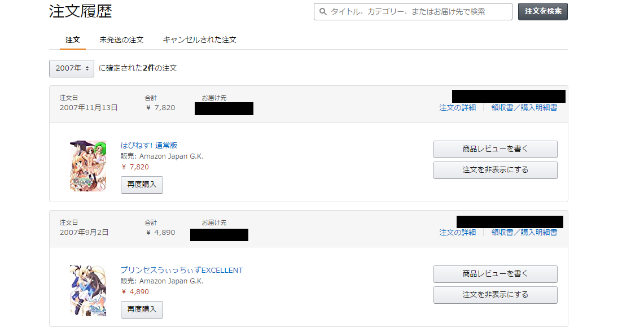The height and width of the screenshot is (336, 644).
Task: Hide the ¥4,890 order with 注文を非表示にする
Action: 496,295
